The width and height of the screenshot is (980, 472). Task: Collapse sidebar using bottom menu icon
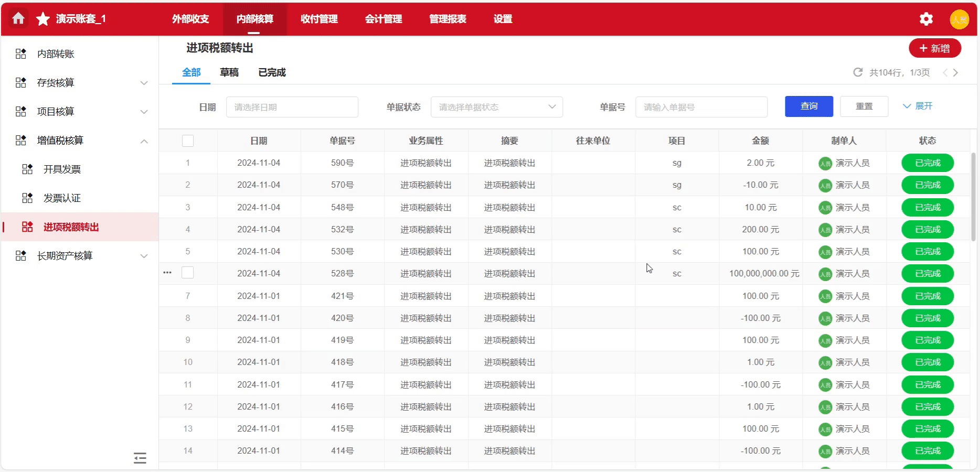140,458
